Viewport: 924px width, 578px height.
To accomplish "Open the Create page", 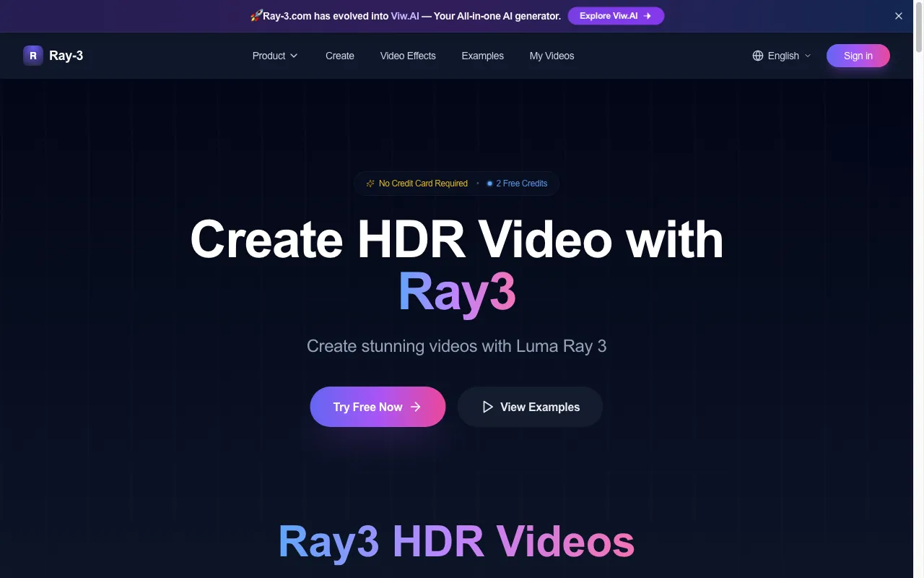I will (340, 56).
